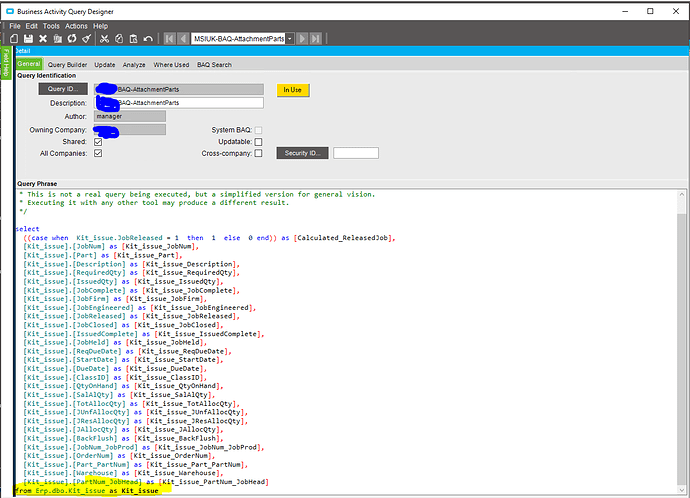Click the New query toolbar icon

click(x=14, y=39)
